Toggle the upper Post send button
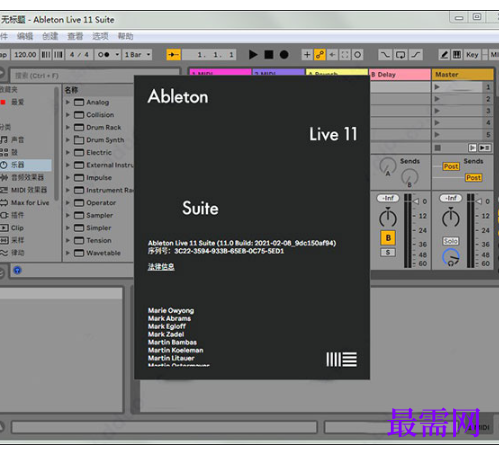499x454 pixels. click(x=451, y=166)
